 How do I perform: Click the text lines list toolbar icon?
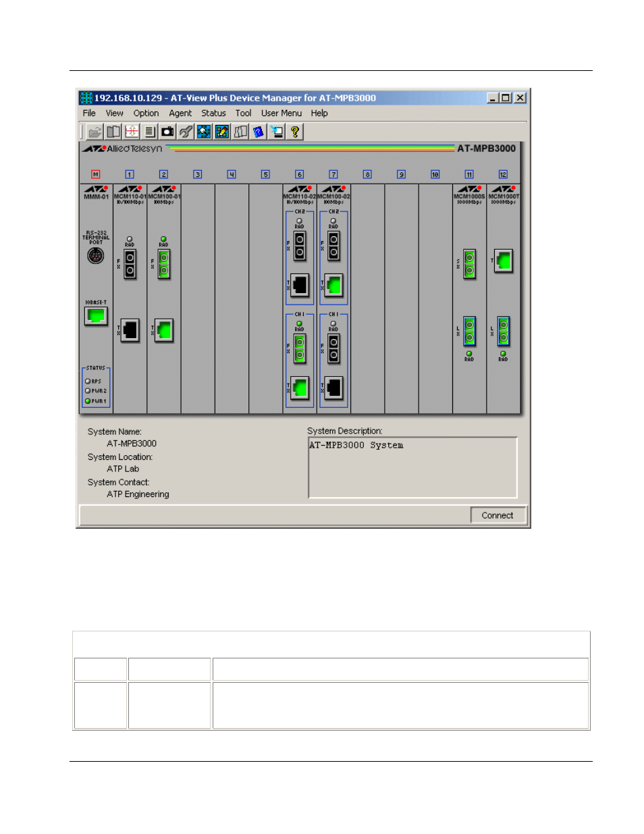[x=150, y=132]
